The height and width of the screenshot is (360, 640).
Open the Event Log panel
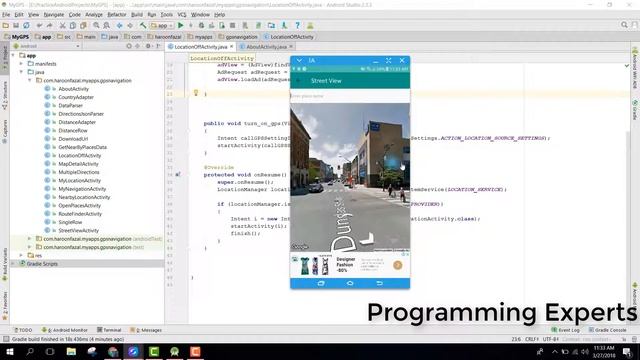point(565,330)
